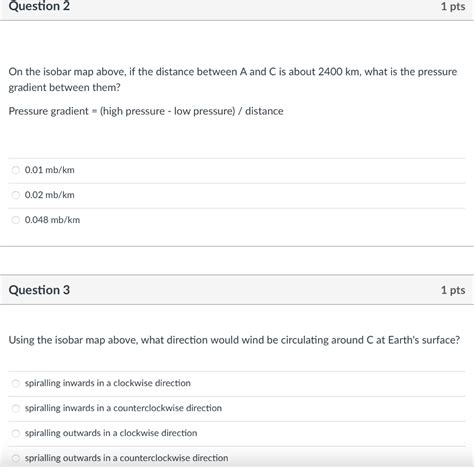474x467 pixels.
Task: Mark the 0.048 mb/km radio circle
Action: pyautogui.click(x=16, y=220)
